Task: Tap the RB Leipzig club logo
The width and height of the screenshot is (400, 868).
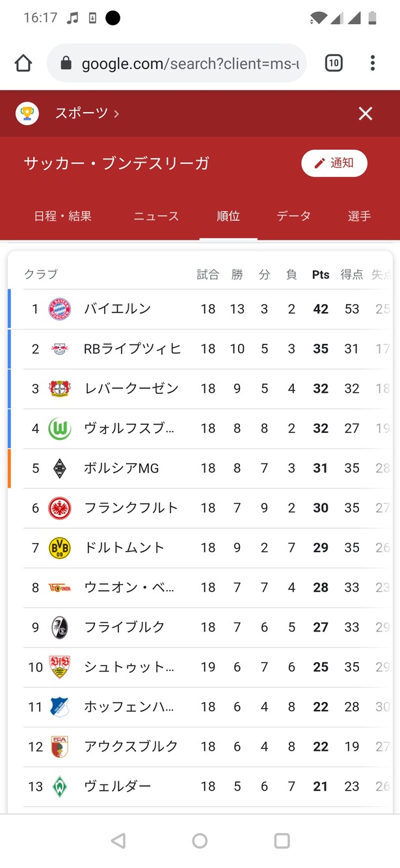Action: point(60,349)
